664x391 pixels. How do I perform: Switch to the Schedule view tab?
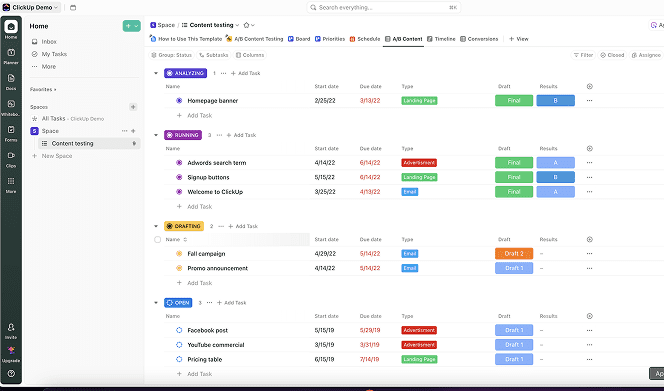click(x=365, y=39)
